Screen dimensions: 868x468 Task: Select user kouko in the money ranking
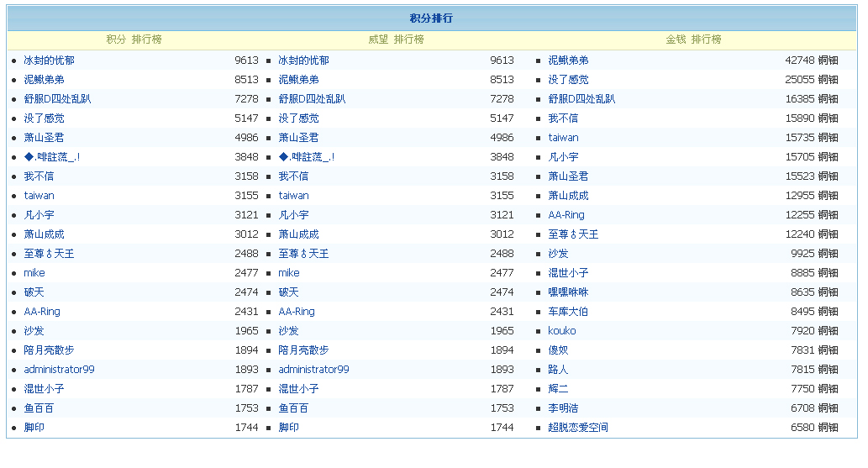pyautogui.click(x=562, y=331)
